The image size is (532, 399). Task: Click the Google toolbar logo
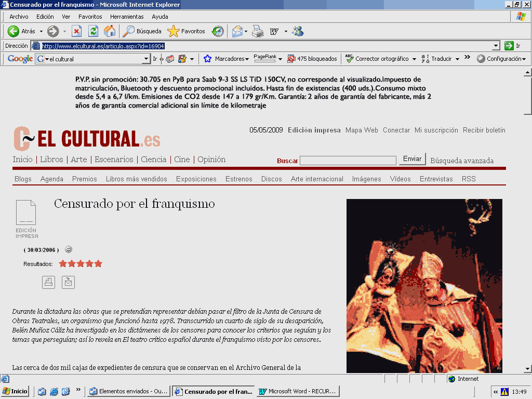[20, 59]
